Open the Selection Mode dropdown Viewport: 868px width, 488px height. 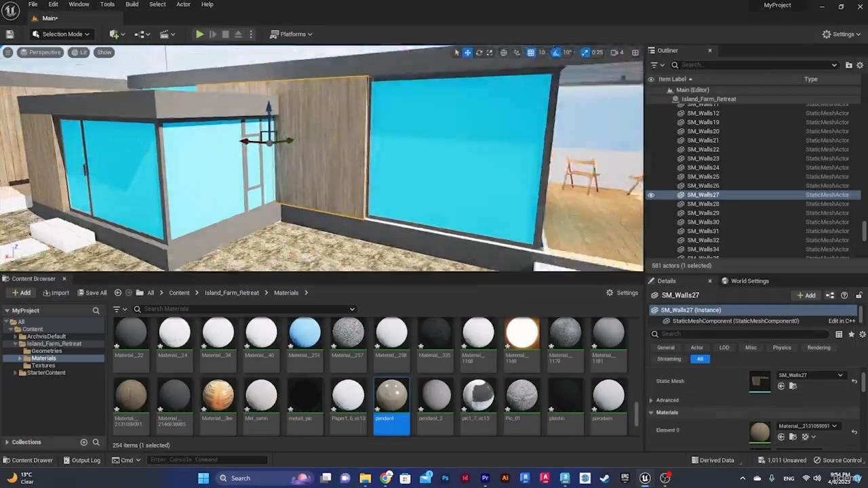[61, 34]
